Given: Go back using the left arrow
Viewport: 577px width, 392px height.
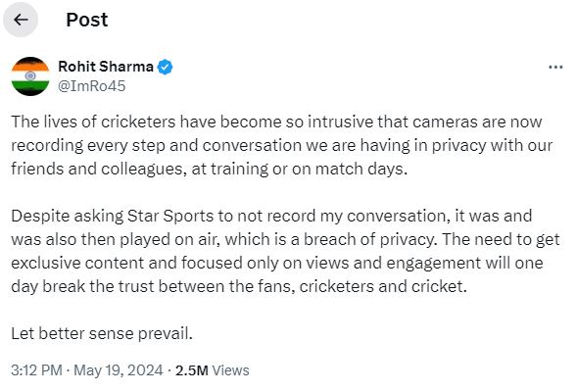Looking at the screenshot, I should pyautogui.click(x=21, y=20).
